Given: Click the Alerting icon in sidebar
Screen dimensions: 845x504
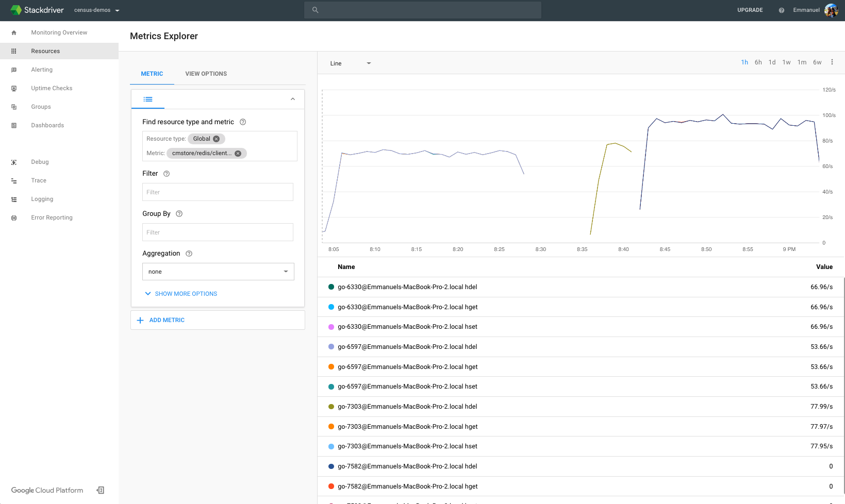Looking at the screenshot, I should click(14, 70).
